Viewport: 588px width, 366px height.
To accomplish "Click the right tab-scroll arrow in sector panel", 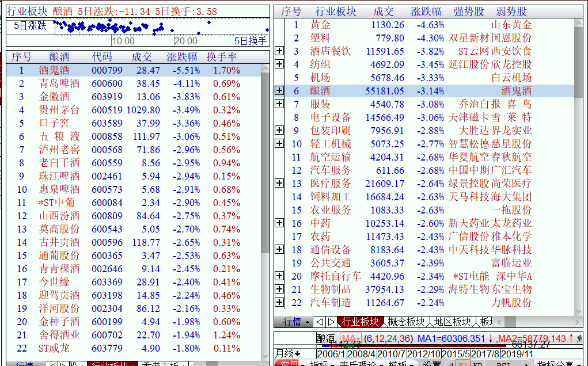I will click(x=331, y=322).
